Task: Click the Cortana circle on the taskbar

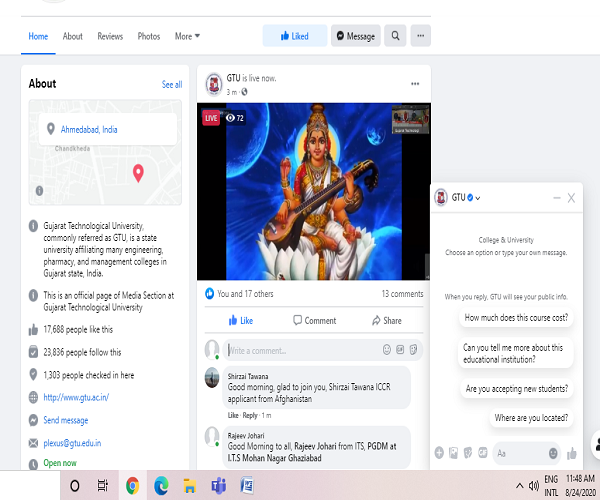Action: click(x=75, y=485)
